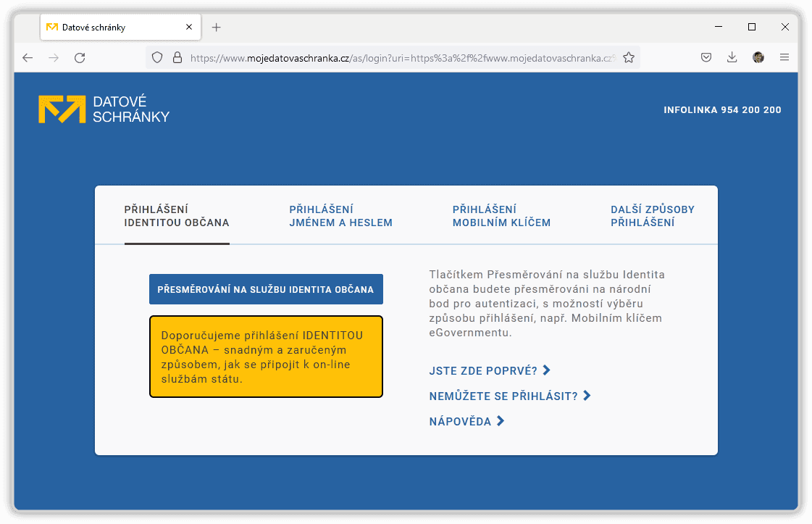This screenshot has width=812, height=524.
Task: Open the Pocket save icon
Action: coord(706,57)
